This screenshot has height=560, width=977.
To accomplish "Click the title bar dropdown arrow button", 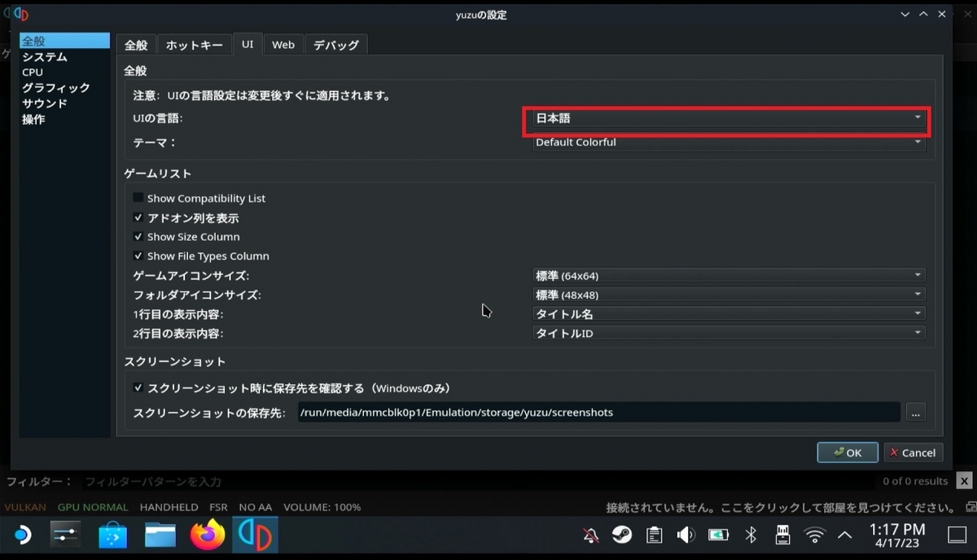I will coord(905,15).
